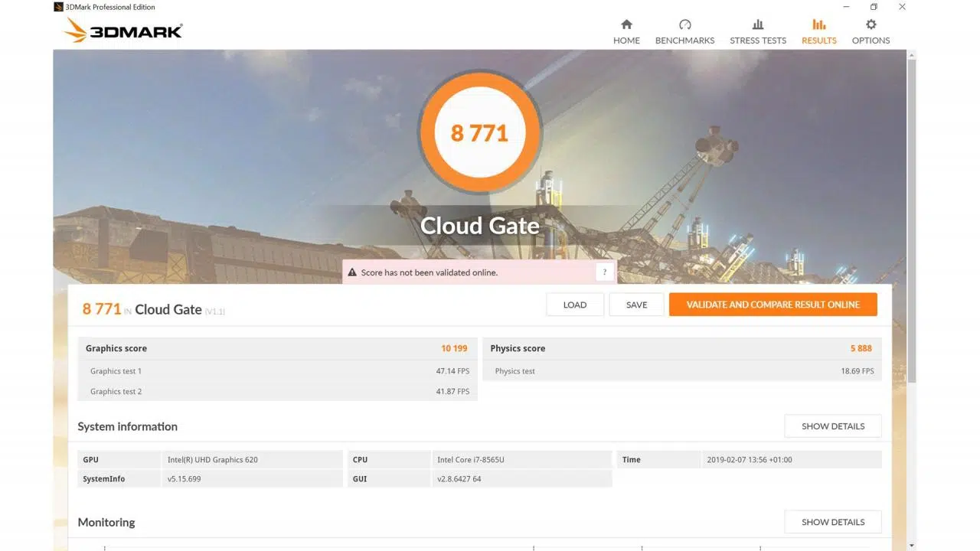This screenshot has height=551, width=980.
Task: Click the 18.69 FPS value
Action: [x=857, y=371]
